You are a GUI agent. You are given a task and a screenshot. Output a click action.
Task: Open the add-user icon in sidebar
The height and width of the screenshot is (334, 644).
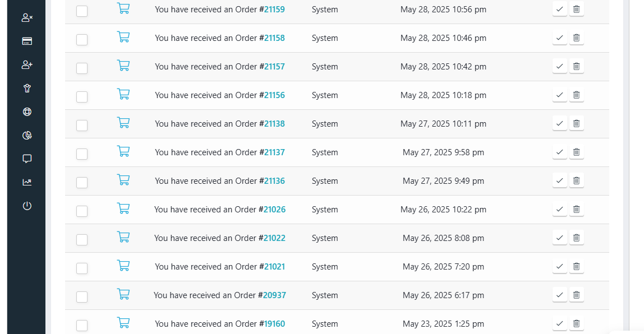[27, 64]
